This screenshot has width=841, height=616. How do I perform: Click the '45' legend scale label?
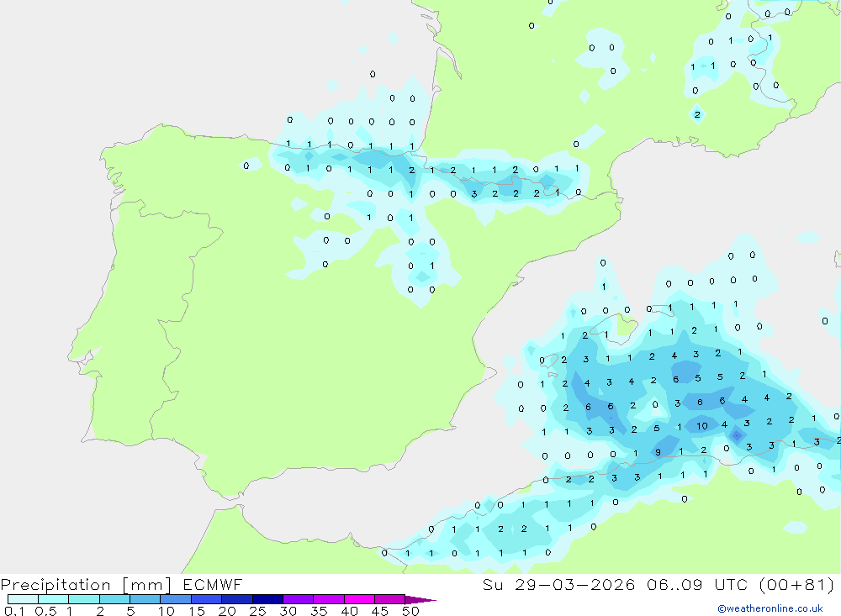(380, 611)
